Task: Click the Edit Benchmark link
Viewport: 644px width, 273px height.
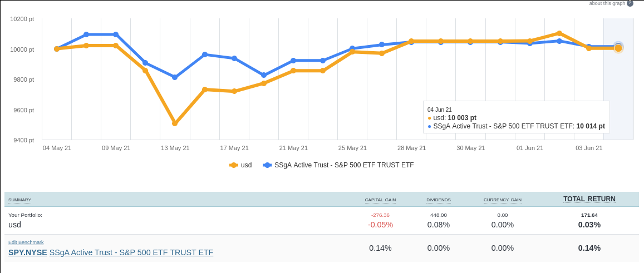Action: pos(26,242)
